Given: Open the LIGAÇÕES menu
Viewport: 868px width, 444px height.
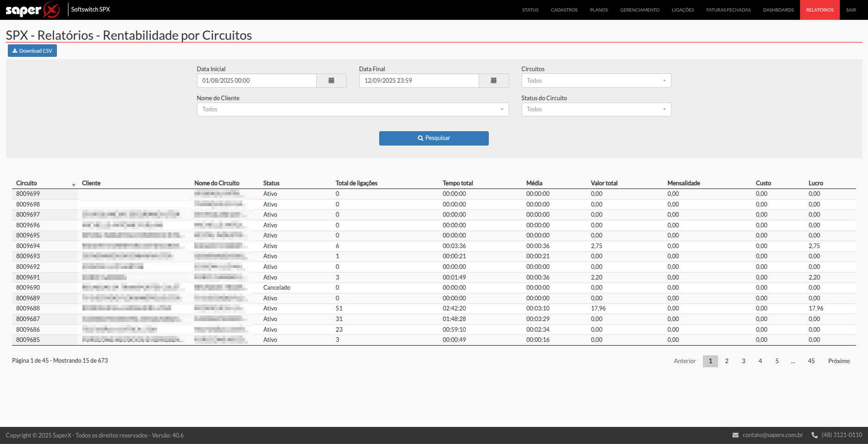Looking at the screenshot, I should 683,10.
